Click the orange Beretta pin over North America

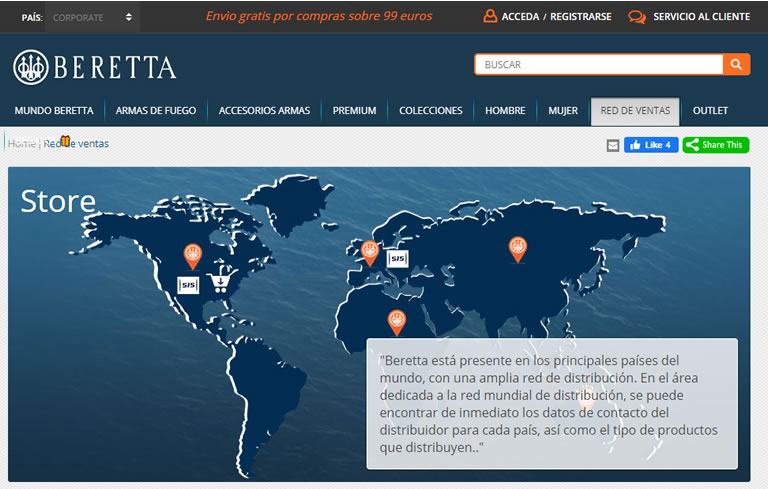pyautogui.click(x=192, y=256)
